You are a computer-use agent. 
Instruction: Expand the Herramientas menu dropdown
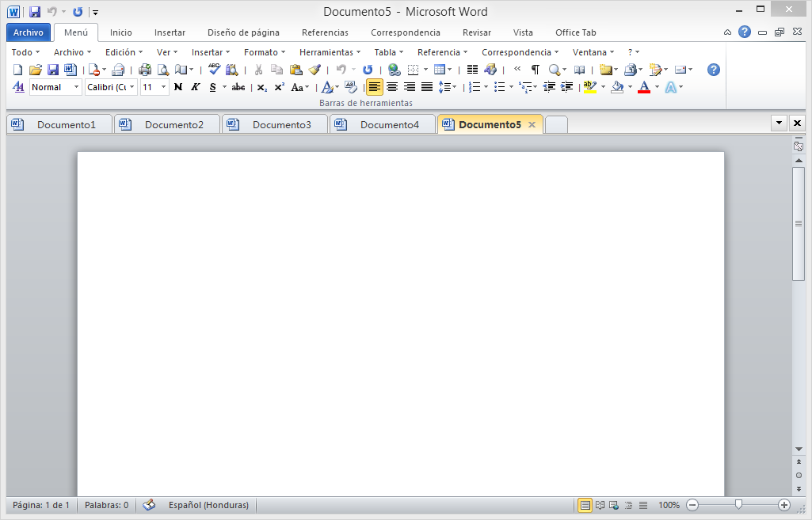click(330, 52)
